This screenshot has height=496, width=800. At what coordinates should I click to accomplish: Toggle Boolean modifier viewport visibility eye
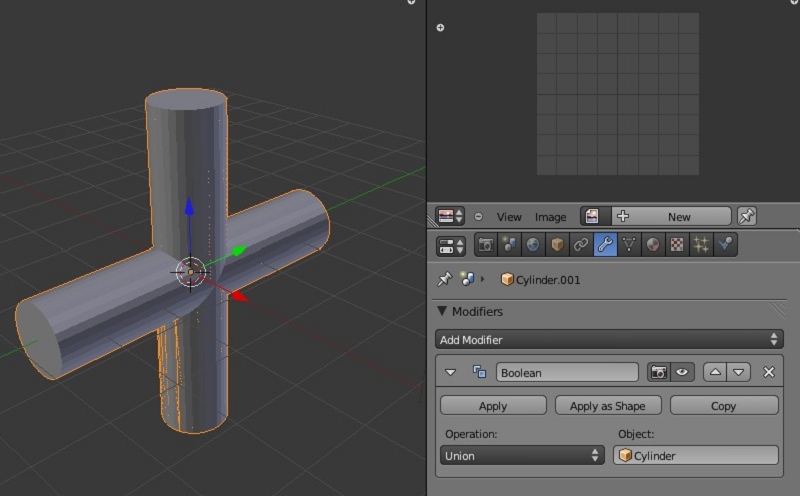coord(682,372)
